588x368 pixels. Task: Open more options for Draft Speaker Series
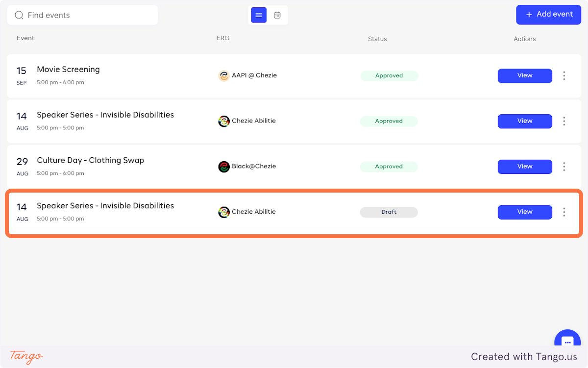564,212
